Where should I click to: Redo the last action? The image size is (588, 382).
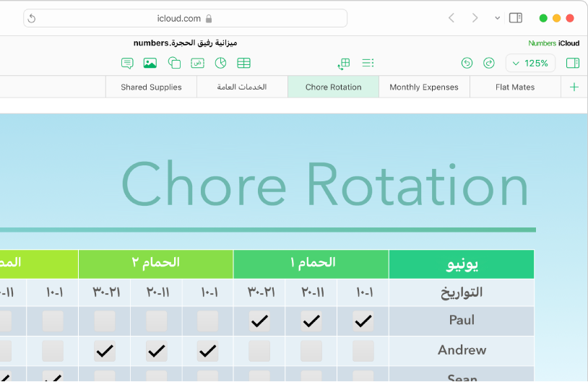(x=488, y=63)
